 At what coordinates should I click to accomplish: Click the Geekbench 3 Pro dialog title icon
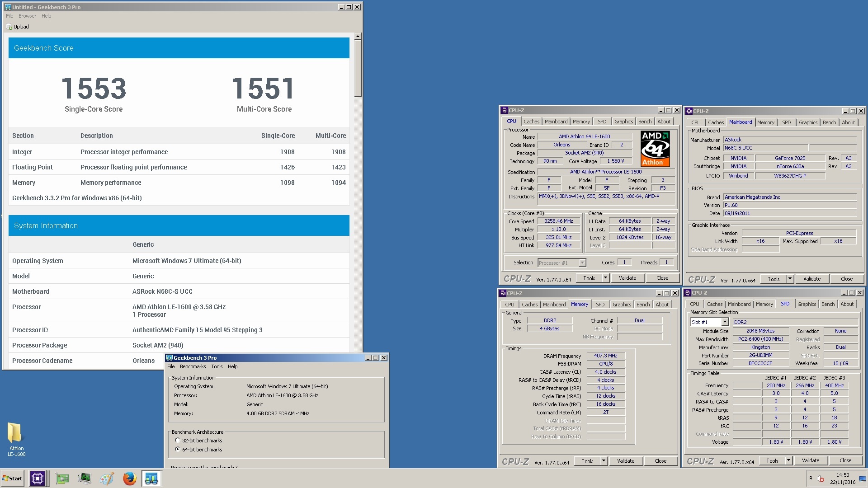click(x=170, y=358)
